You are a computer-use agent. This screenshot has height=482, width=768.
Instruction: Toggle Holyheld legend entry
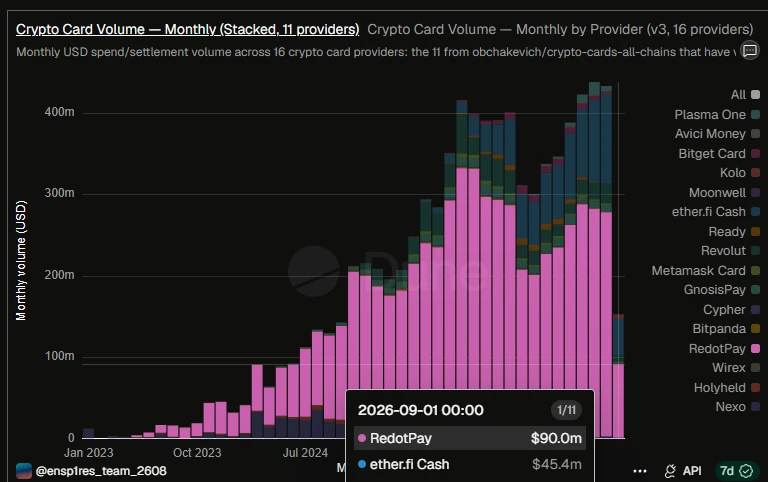[x=727, y=387]
